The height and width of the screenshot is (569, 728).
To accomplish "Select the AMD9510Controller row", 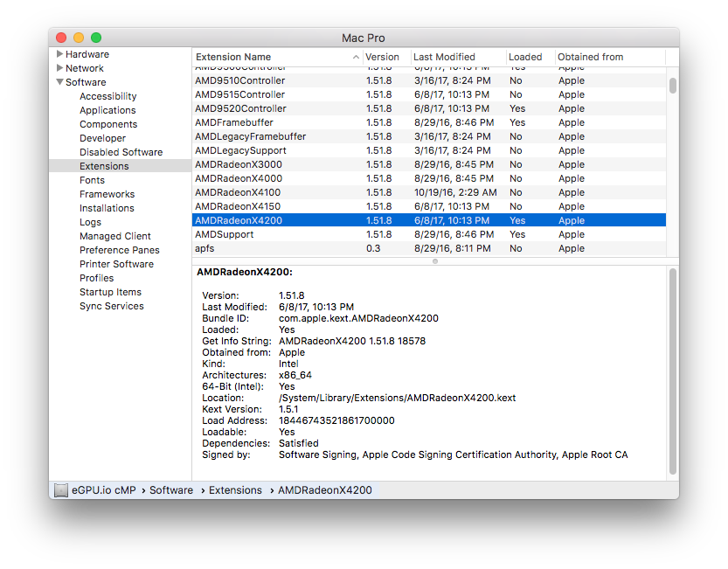I will pyautogui.click(x=429, y=80).
